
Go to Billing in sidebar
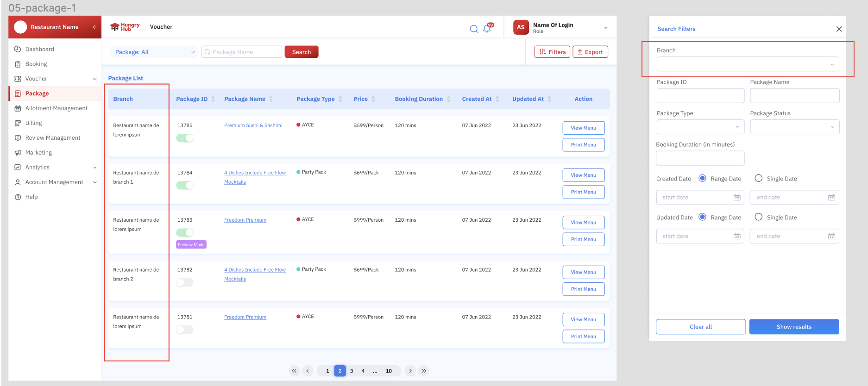click(x=33, y=123)
